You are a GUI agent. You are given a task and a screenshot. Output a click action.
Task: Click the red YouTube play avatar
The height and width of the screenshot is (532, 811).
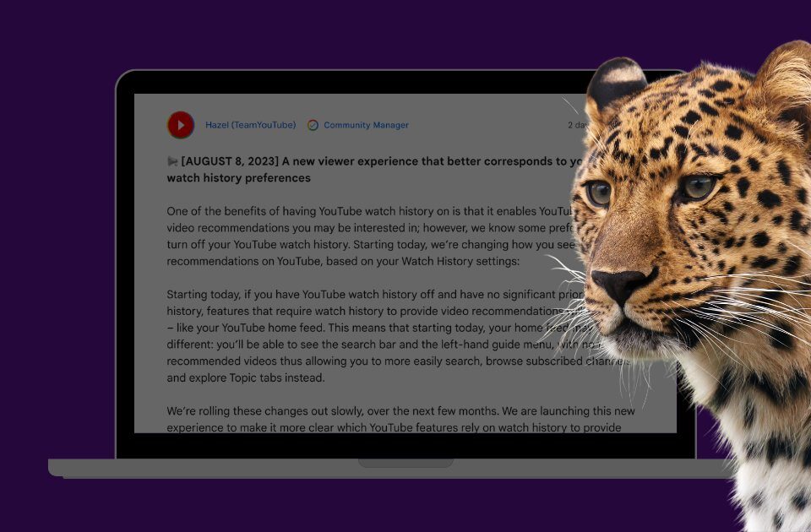(181, 125)
